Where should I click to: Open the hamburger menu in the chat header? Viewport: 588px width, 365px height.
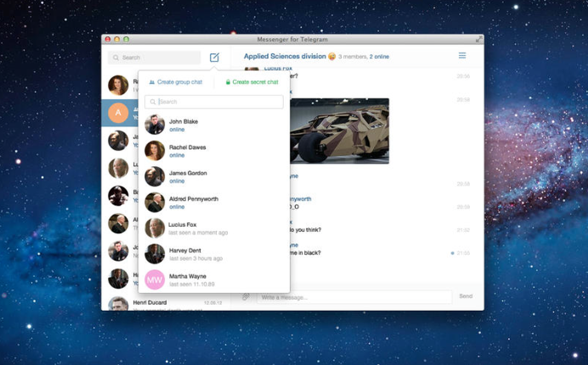[462, 55]
